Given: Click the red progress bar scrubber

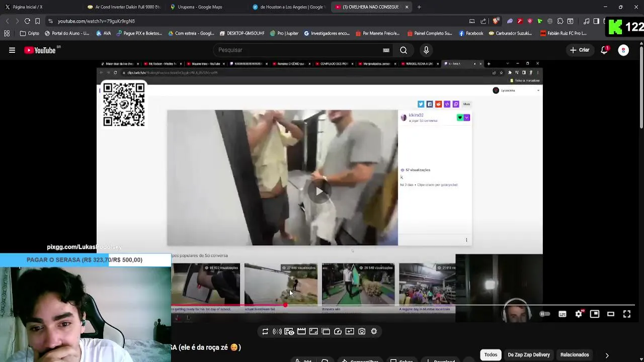Looking at the screenshot, I should 285,305.
